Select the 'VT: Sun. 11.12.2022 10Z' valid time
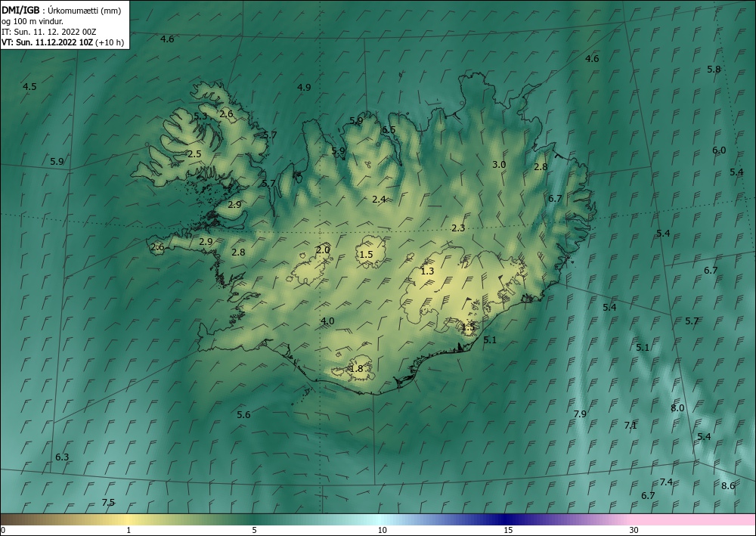The image size is (756, 536). (x=47, y=42)
